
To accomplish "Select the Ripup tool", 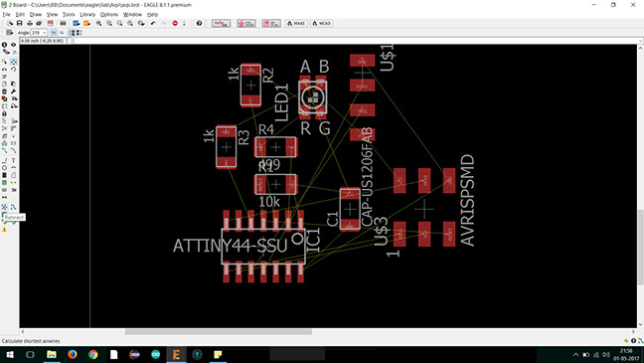I will (x=14, y=150).
